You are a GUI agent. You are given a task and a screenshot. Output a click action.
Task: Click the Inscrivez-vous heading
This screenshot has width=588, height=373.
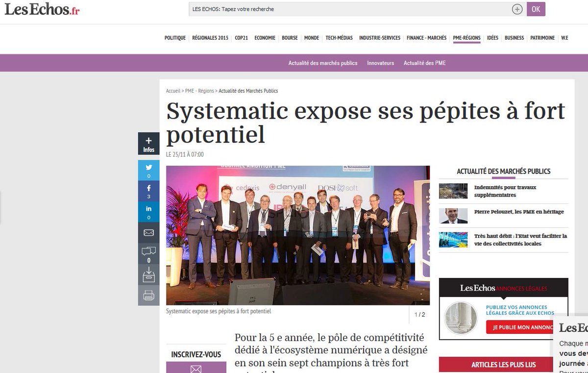pos(196,354)
